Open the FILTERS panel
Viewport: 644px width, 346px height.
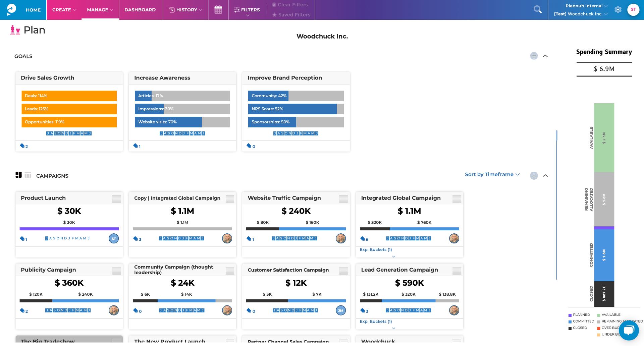pos(247,10)
